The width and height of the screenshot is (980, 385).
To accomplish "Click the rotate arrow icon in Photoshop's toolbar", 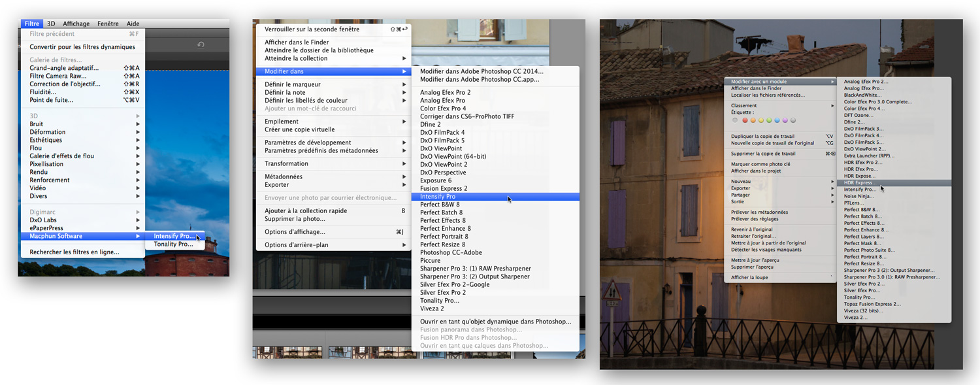I will click(x=201, y=45).
